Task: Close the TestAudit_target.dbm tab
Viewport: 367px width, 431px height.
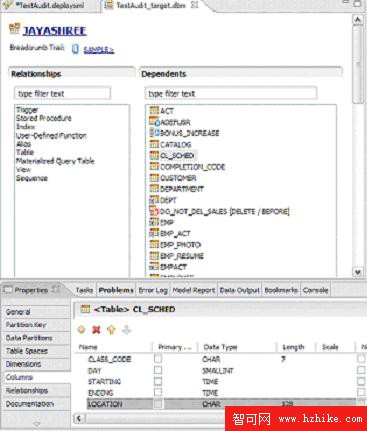Action: click(195, 5)
